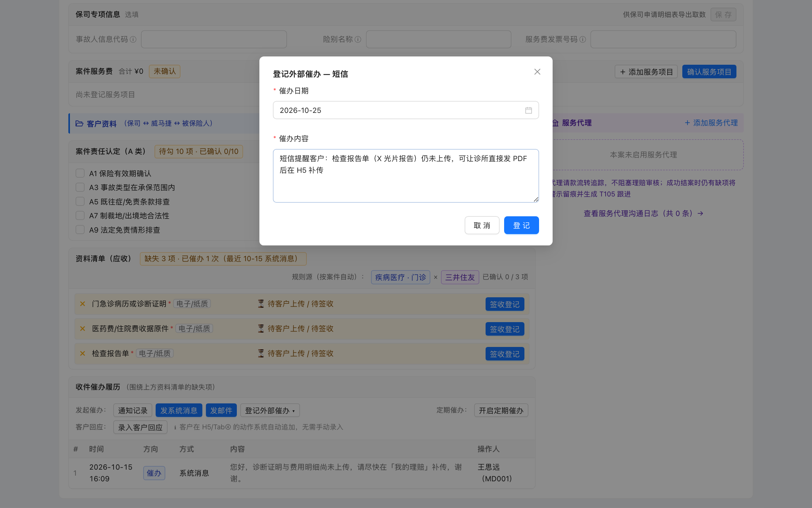
Task: Click the 催办日期 date field
Action: (406, 110)
